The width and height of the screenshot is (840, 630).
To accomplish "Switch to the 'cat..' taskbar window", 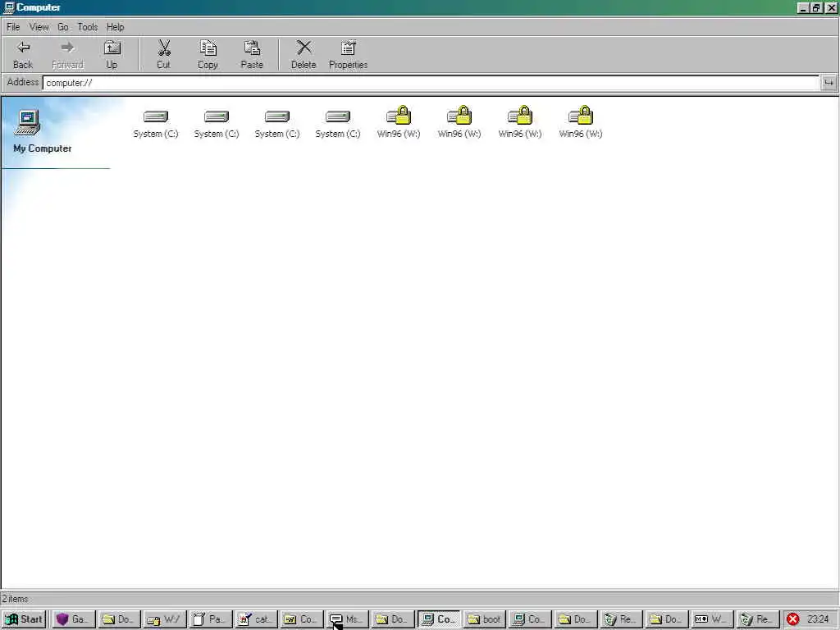I will click(256, 619).
